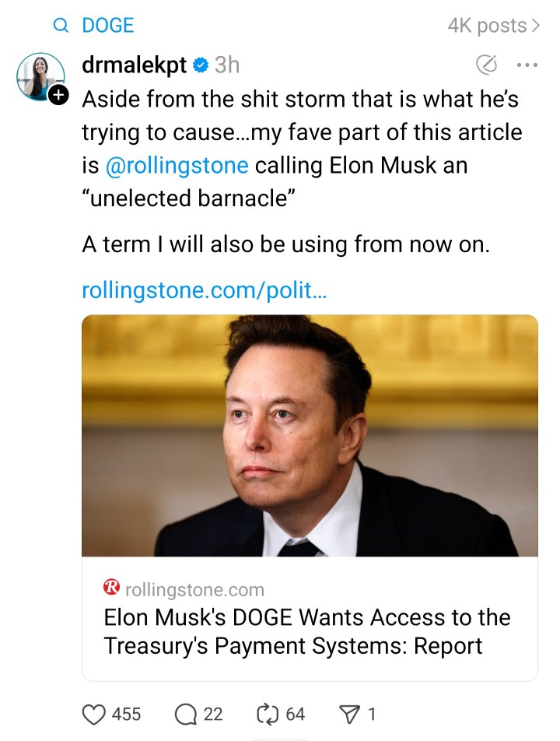Click the article headline about DOGE Treasury access
The height and width of the screenshot is (741, 560).
point(307,631)
